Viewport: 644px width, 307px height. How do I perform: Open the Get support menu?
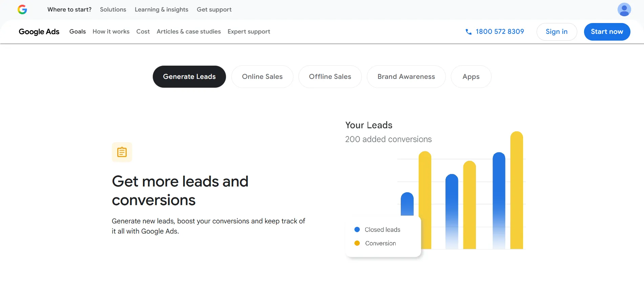214,9
